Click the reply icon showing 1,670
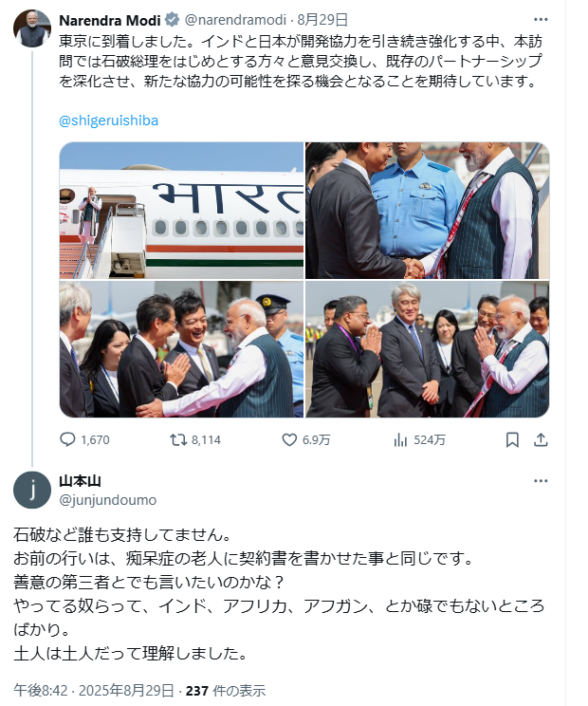 tap(67, 439)
